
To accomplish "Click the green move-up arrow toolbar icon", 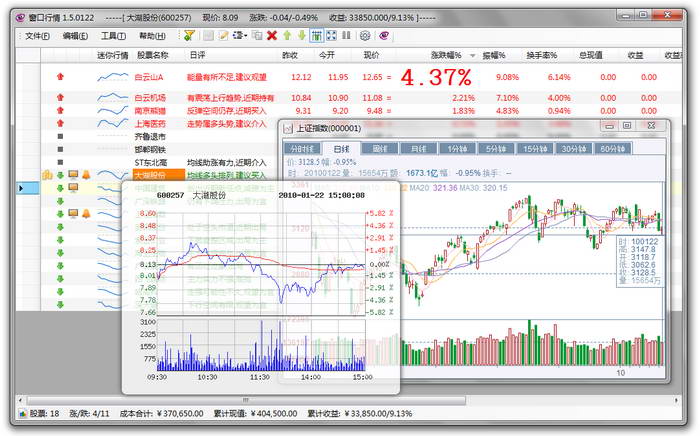I will (x=287, y=35).
